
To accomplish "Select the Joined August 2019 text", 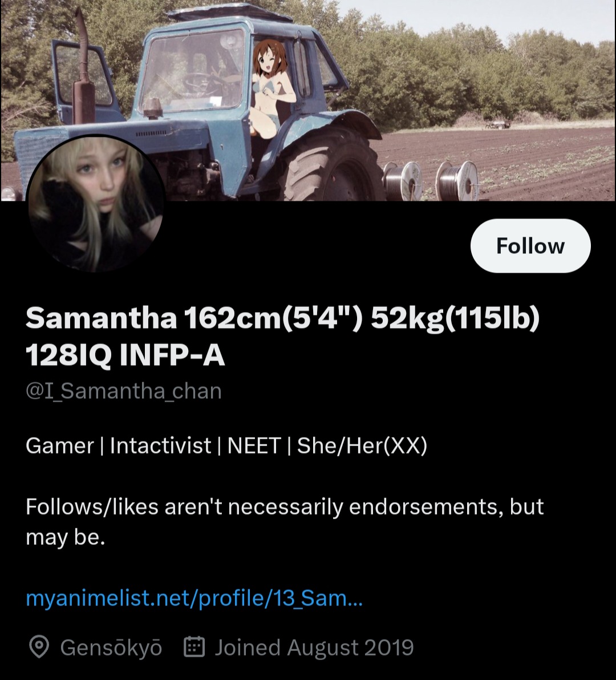I will coord(314,647).
